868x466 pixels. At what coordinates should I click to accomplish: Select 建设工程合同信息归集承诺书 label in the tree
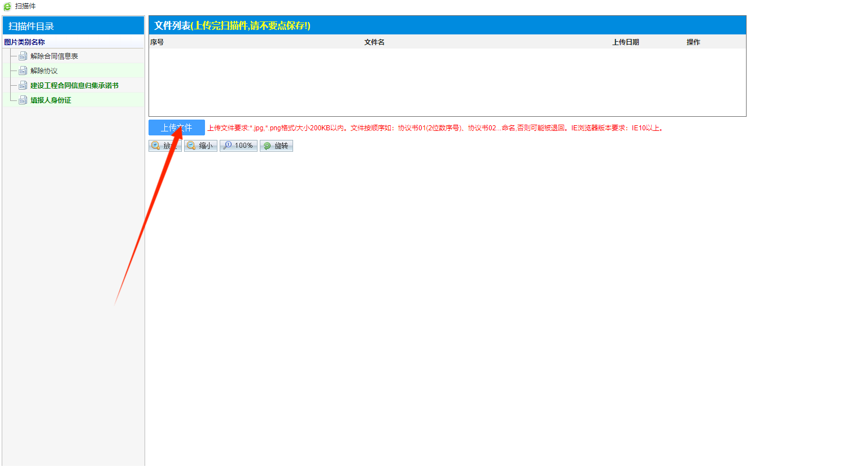[x=75, y=85]
